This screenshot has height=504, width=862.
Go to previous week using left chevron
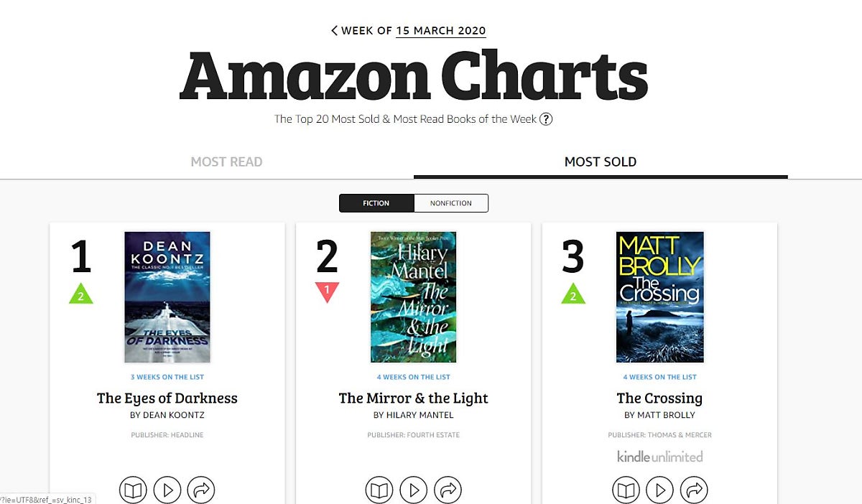334,30
